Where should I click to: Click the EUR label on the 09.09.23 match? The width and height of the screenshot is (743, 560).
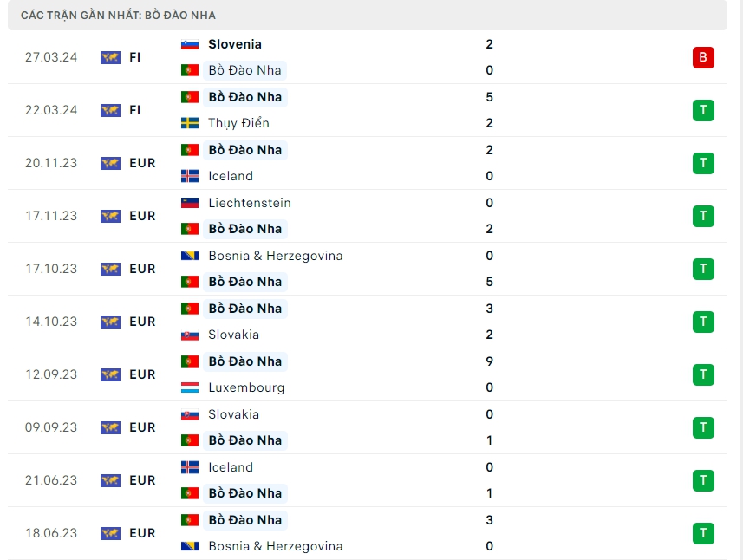pyautogui.click(x=142, y=427)
